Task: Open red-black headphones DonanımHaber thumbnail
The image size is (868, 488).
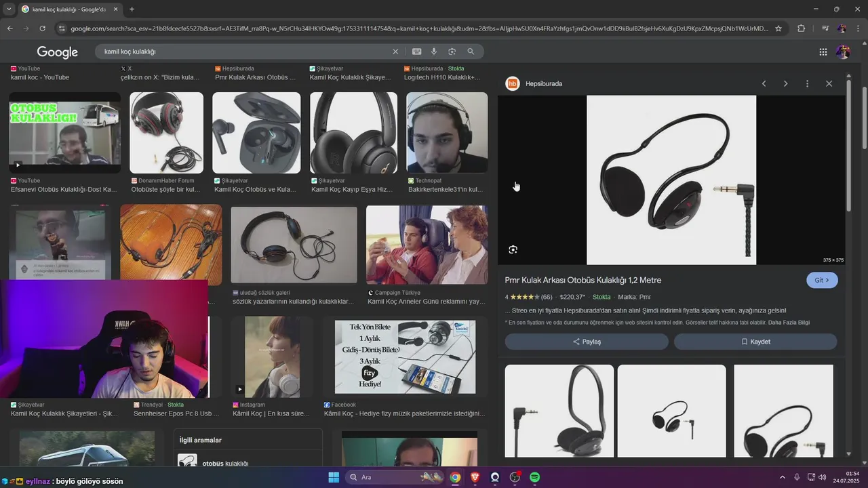Action: tap(166, 133)
